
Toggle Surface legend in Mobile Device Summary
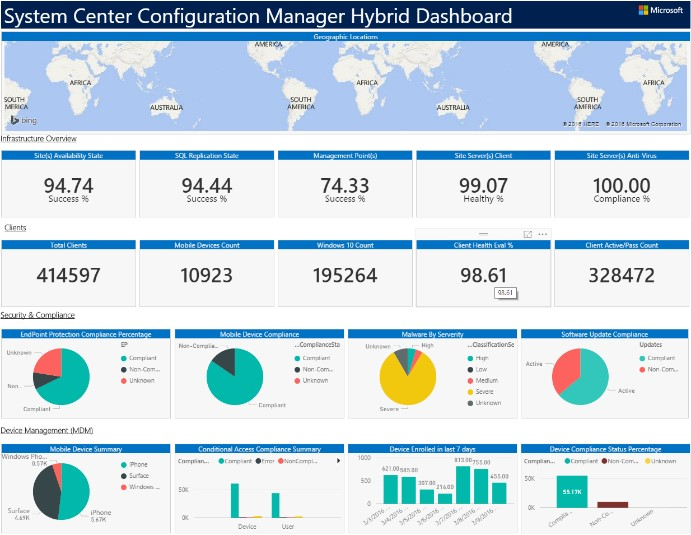tap(135, 476)
